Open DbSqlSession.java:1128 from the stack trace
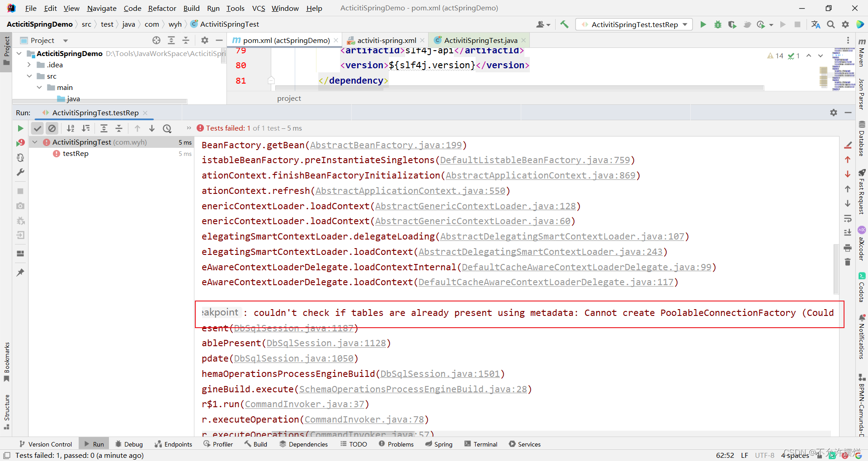The height and width of the screenshot is (461, 868). coord(327,343)
